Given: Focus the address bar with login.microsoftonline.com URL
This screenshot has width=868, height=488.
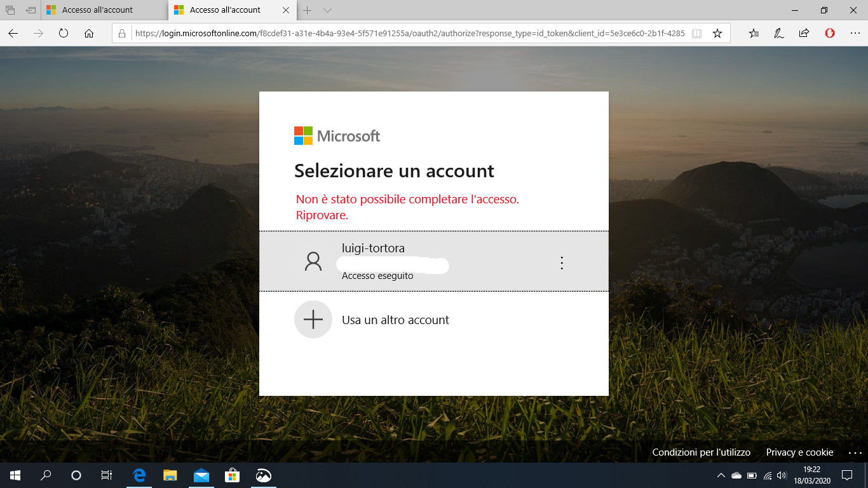Looking at the screenshot, I should coord(409,33).
